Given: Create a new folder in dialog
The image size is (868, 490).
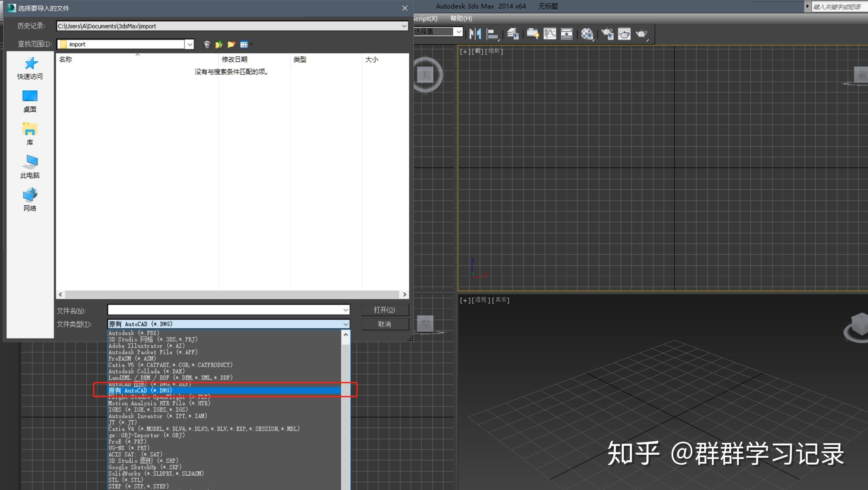Looking at the screenshot, I should pos(231,44).
